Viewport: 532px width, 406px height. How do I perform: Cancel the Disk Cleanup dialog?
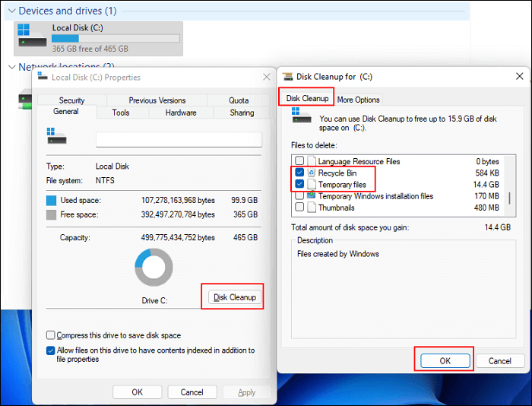pos(500,361)
